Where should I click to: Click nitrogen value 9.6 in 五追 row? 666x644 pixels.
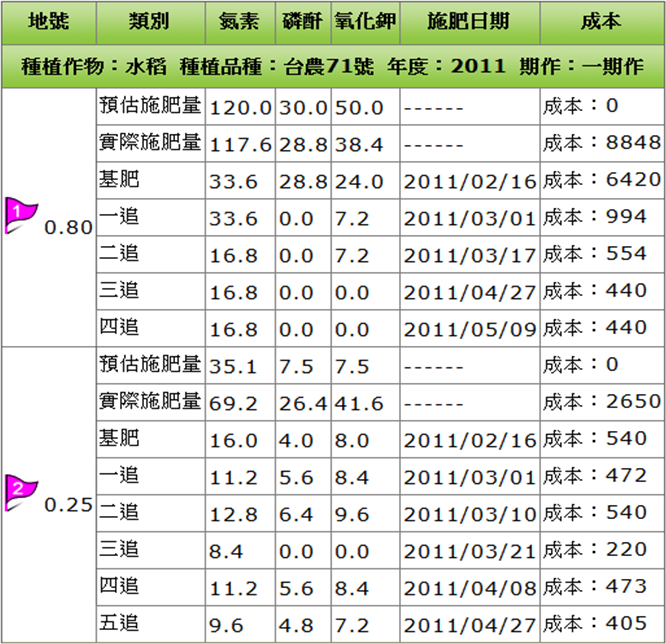[x=226, y=626]
